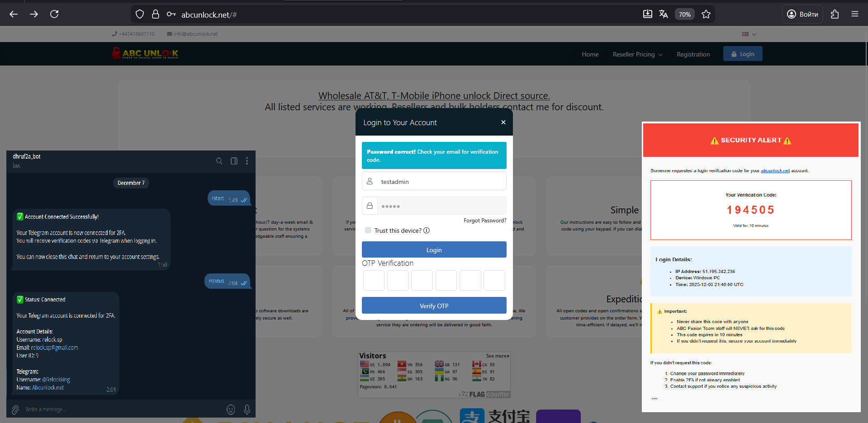
Task: Open the Telegram chat three-dot menu
Action: pyautogui.click(x=247, y=161)
